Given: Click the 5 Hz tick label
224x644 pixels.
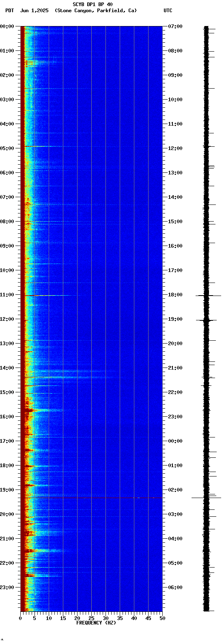Looking at the screenshot, I should point(34,618).
